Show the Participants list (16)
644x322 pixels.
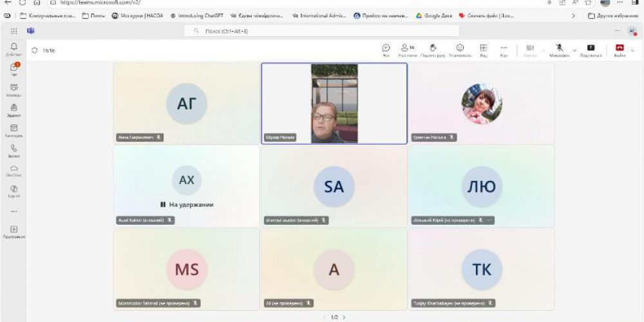tap(408, 50)
